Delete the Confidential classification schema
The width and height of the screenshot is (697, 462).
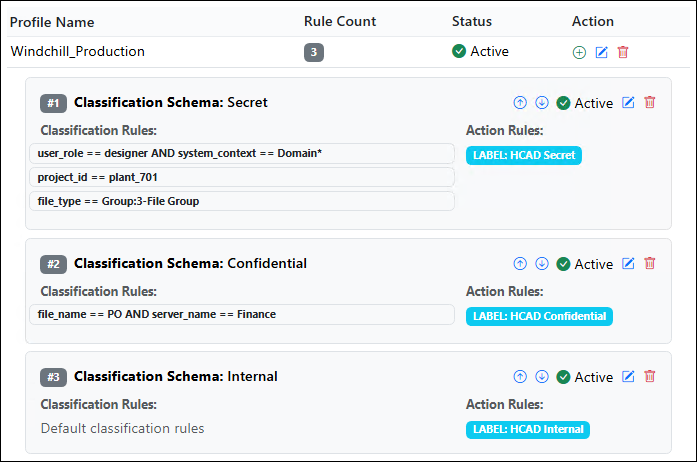pos(650,264)
